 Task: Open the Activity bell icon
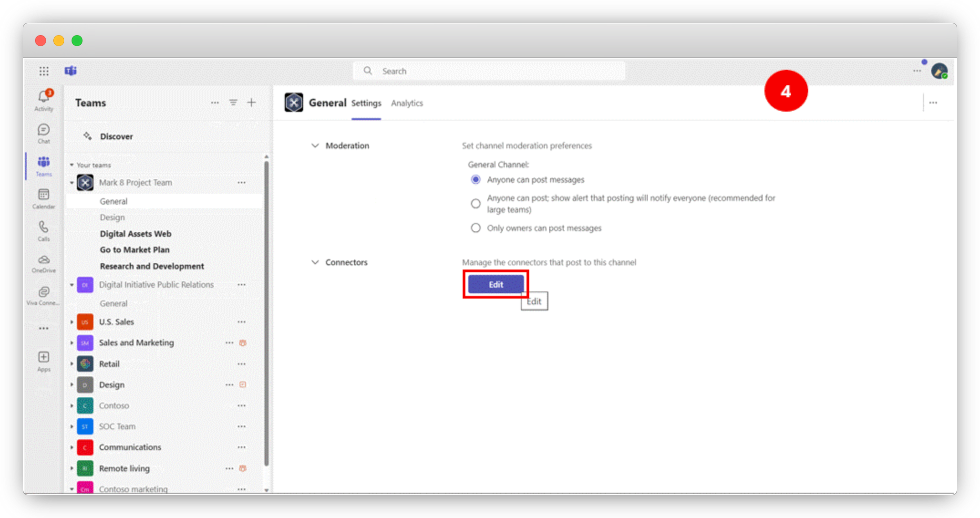click(44, 97)
